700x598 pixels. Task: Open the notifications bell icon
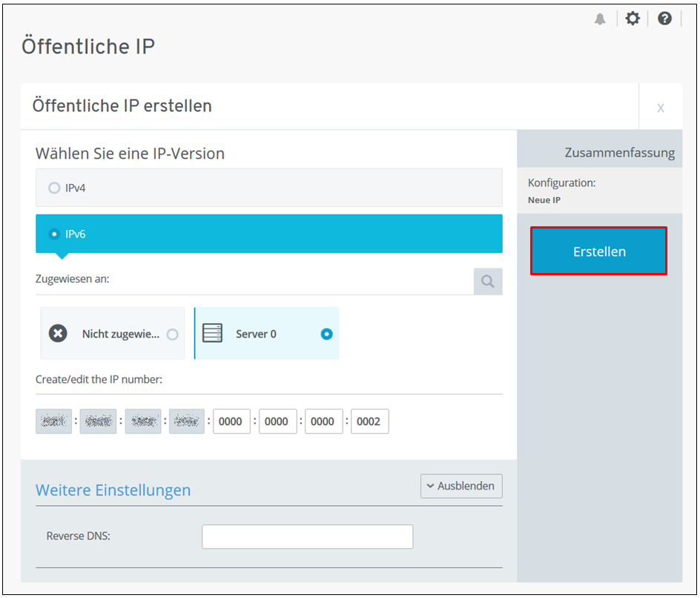point(600,19)
